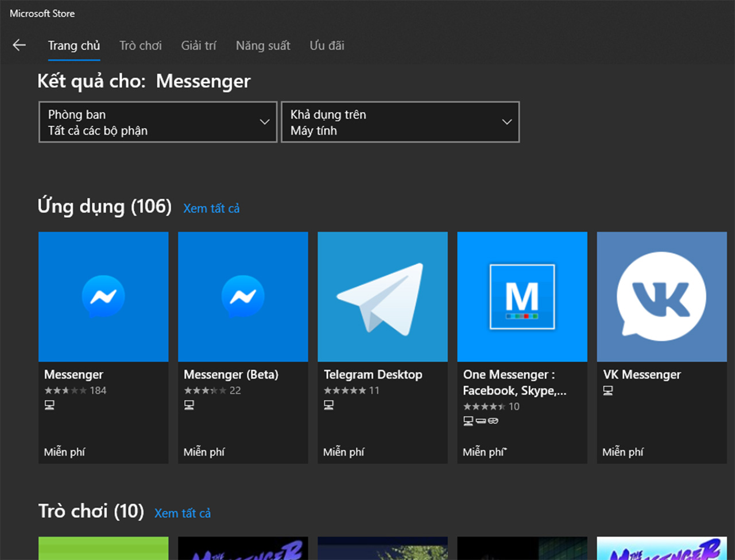The height and width of the screenshot is (560, 735).
Task: Click Xem tất cả for Ứng dụng
Action: pos(211,208)
